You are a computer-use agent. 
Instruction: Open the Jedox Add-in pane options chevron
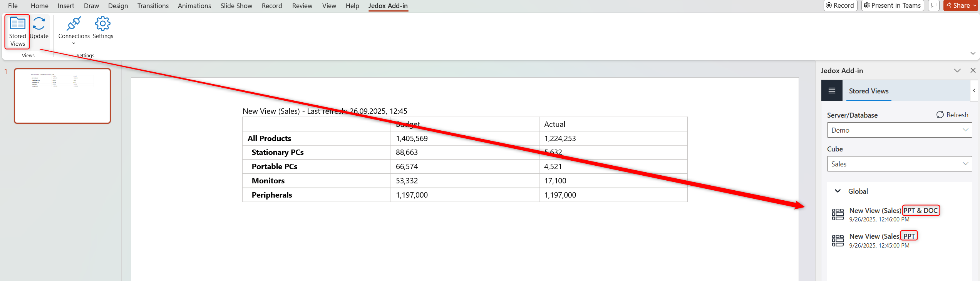click(957, 70)
